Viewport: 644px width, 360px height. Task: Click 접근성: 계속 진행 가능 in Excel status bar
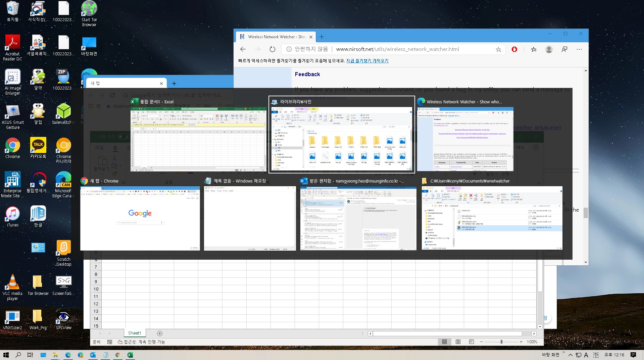tap(141, 342)
